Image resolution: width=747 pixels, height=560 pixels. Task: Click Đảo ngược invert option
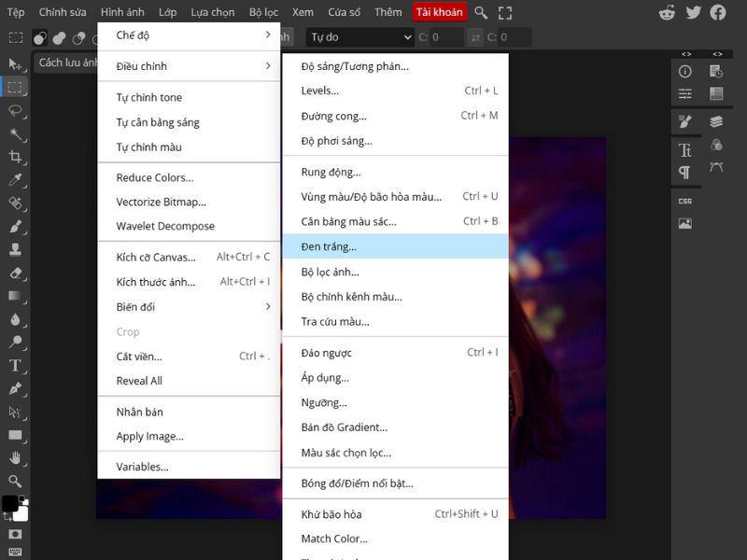click(395, 353)
